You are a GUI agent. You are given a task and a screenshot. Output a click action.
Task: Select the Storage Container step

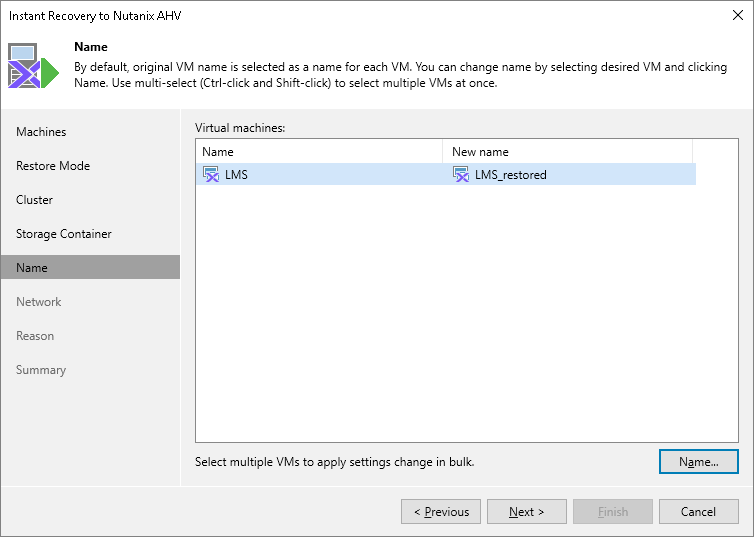tap(64, 234)
